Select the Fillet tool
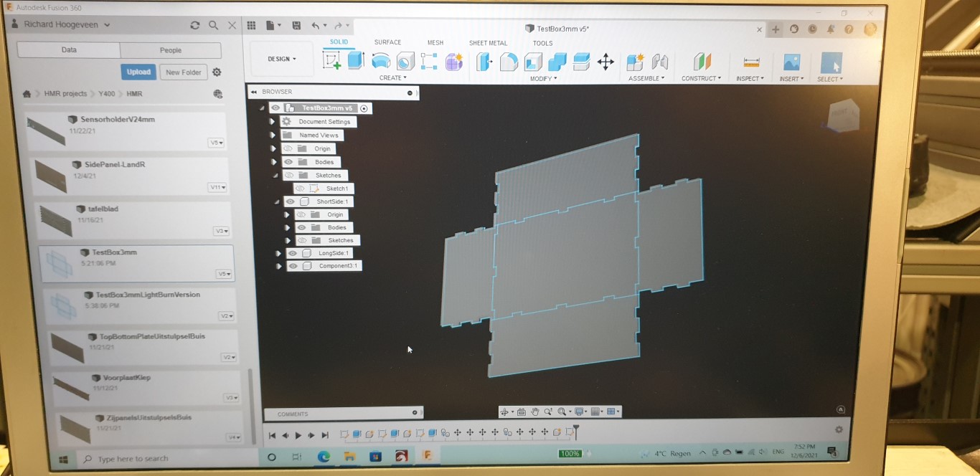Image resolution: width=980 pixels, height=476 pixels. tap(509, 62)
